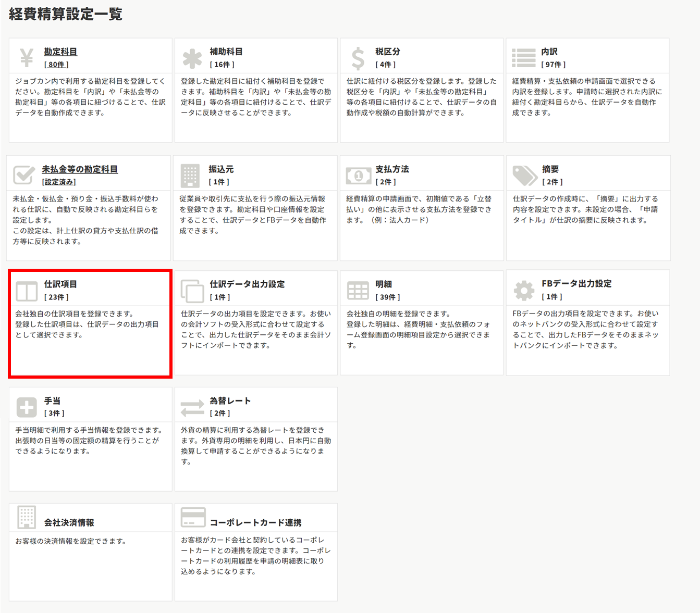Click the building icon for 振込元

190,176
